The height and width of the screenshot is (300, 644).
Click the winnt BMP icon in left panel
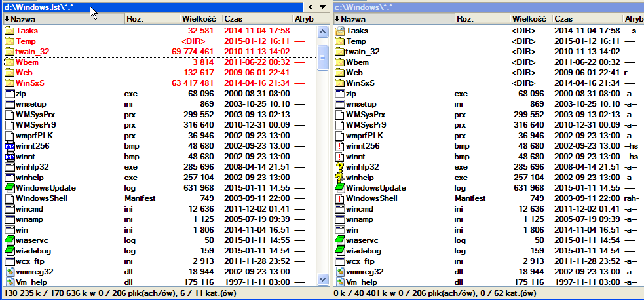9,157
